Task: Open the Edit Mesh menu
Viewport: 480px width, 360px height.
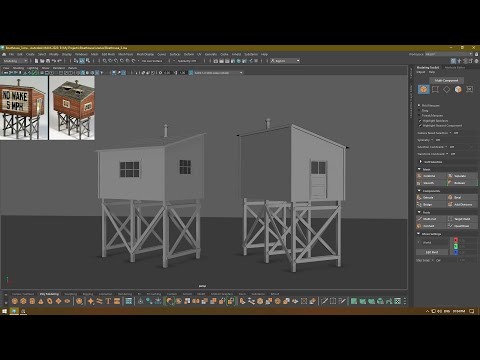Action: 108,54
